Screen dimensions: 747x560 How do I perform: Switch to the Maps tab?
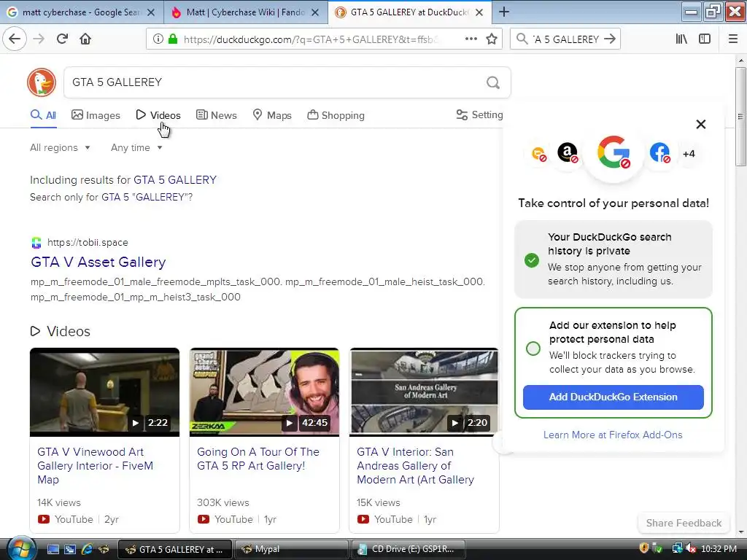pyautogui.click(x=272, y=115)
